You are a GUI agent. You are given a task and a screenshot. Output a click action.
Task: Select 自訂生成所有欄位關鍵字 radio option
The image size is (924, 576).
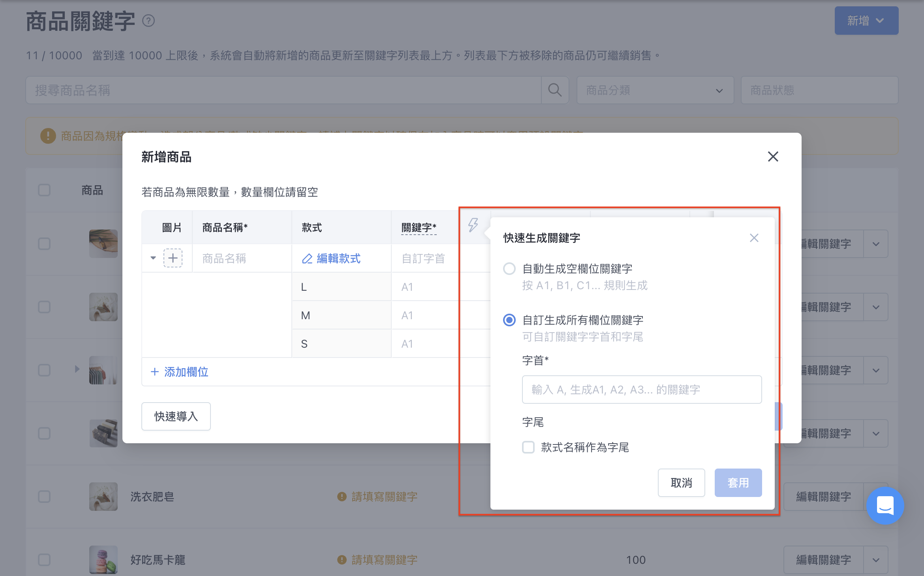tap(509, 320)
